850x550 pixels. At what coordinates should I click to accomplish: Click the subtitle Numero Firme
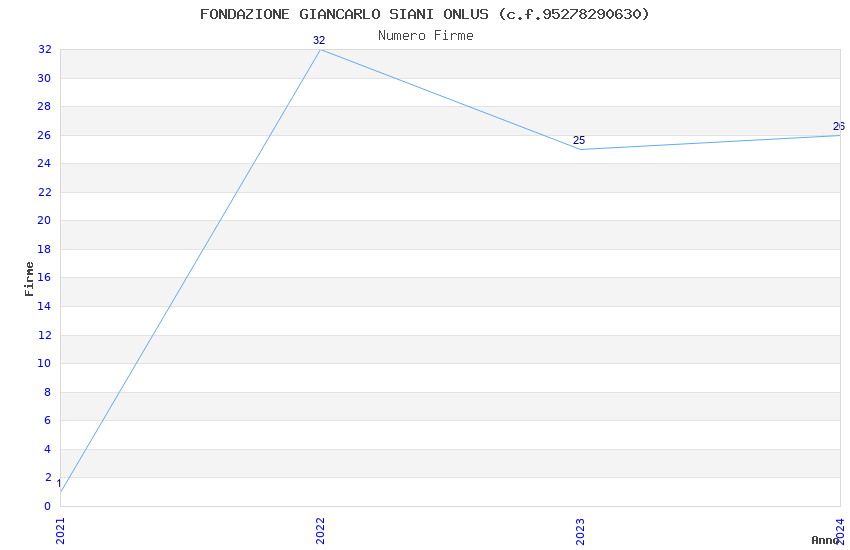click(426, 36)
